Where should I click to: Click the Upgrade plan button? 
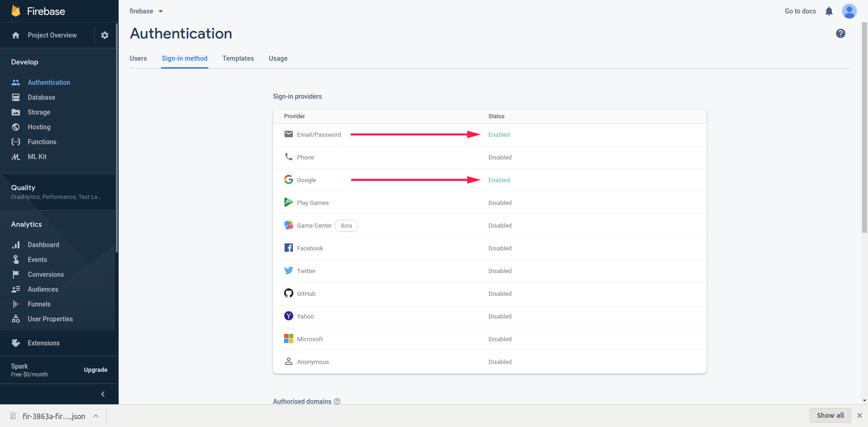click(x=95, y=370)
